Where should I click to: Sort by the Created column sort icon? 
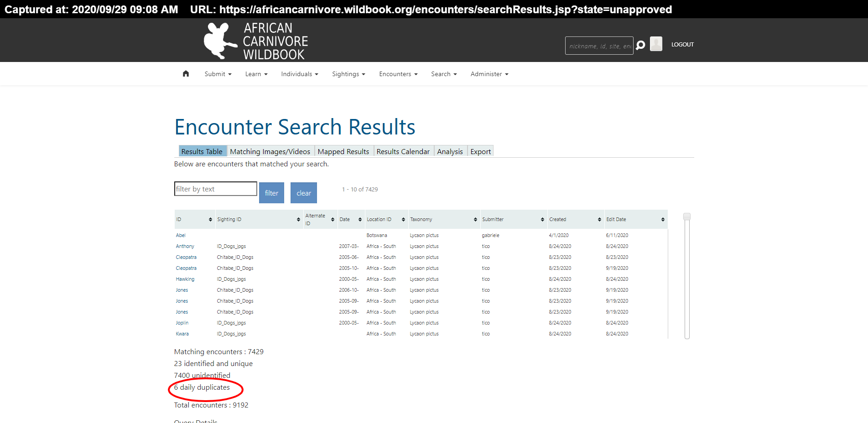599,219
